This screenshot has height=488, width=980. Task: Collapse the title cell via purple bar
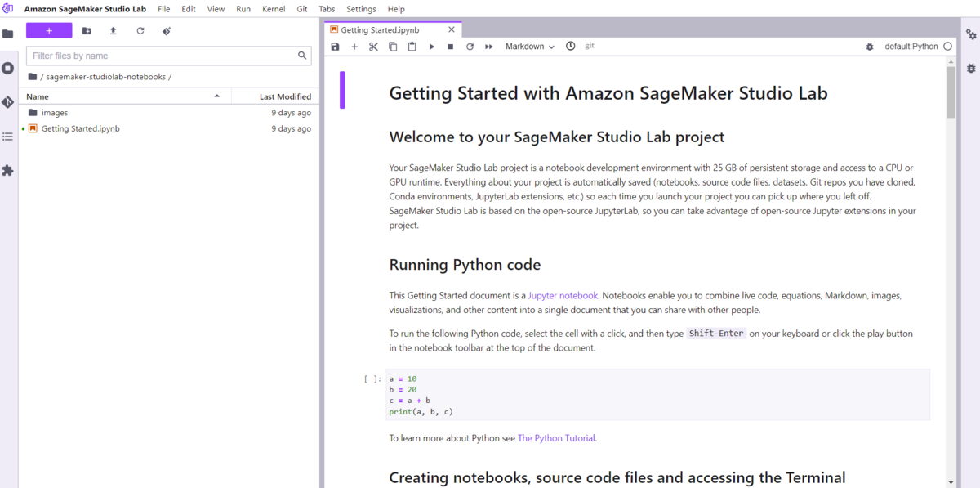343,90
